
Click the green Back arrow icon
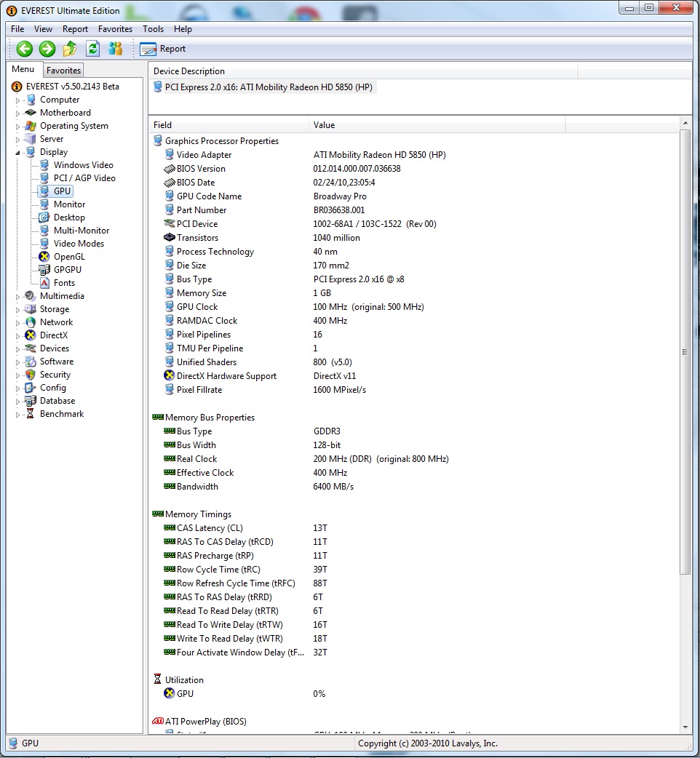[x=25, y=49]
